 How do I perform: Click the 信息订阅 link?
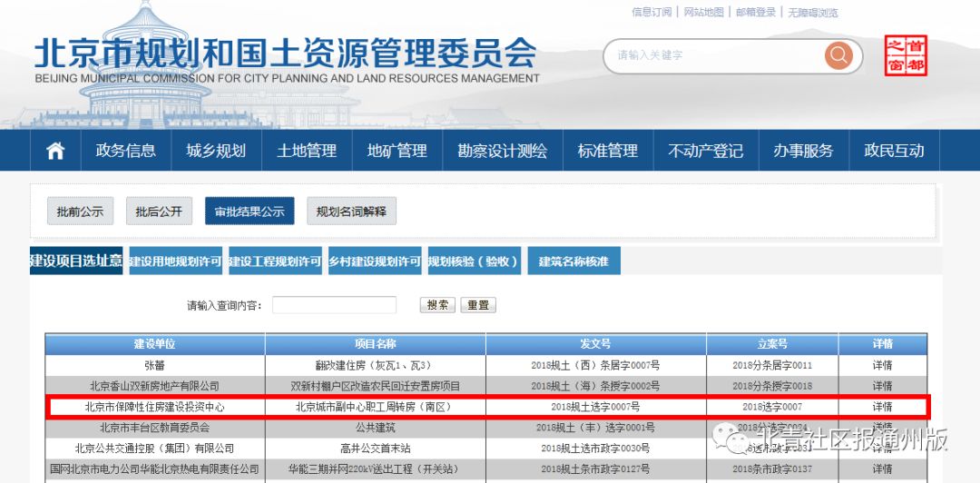point(652,12)
